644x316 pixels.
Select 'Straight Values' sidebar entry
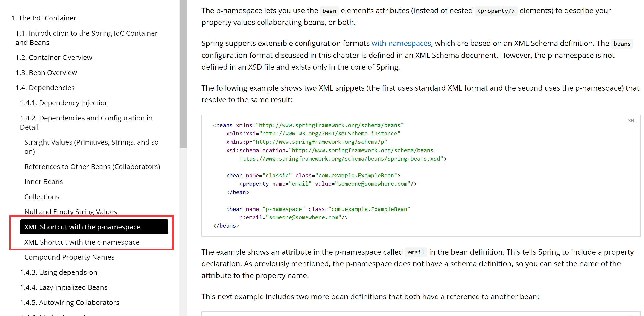click(x=91, y=147)
